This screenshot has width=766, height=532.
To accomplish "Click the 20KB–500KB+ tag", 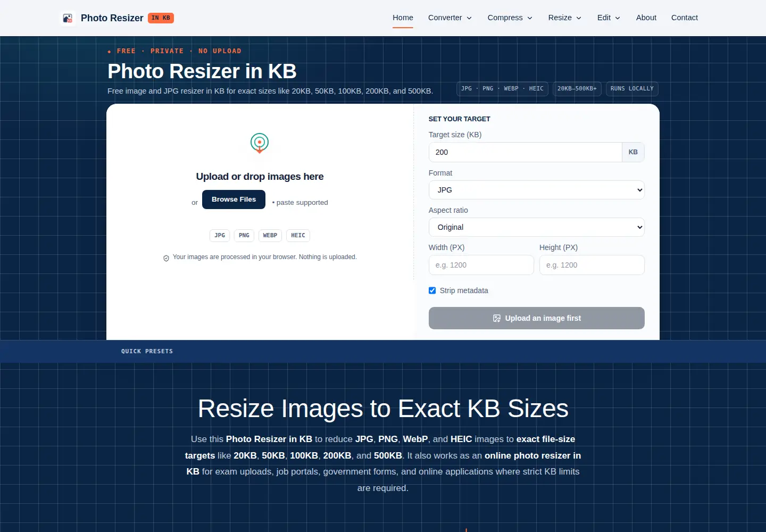I will click(x=577, y=89).
